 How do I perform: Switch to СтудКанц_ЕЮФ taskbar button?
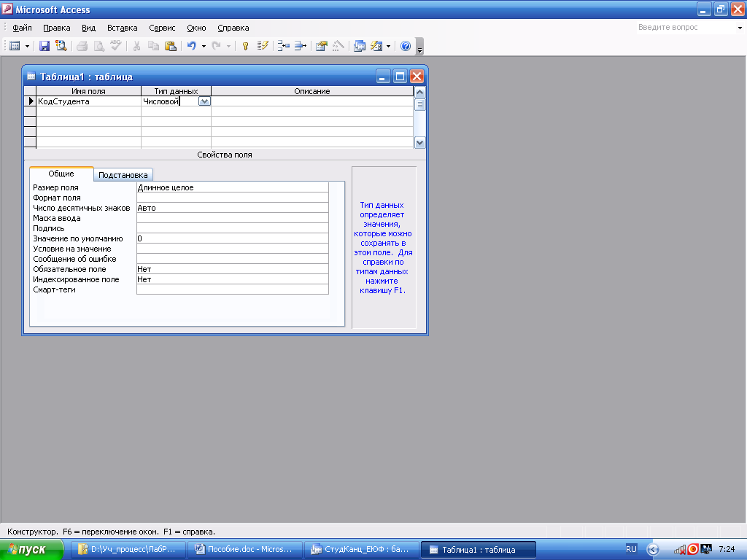(x=362, y=550)
